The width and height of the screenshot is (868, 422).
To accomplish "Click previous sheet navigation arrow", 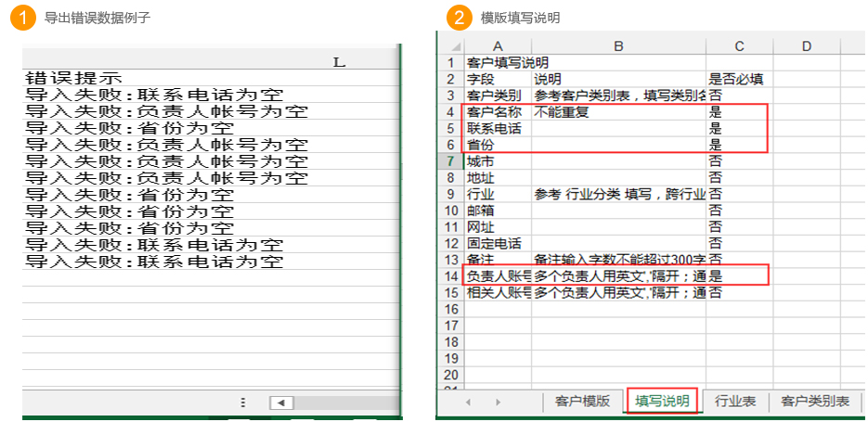I will click(x=468, y=402).
